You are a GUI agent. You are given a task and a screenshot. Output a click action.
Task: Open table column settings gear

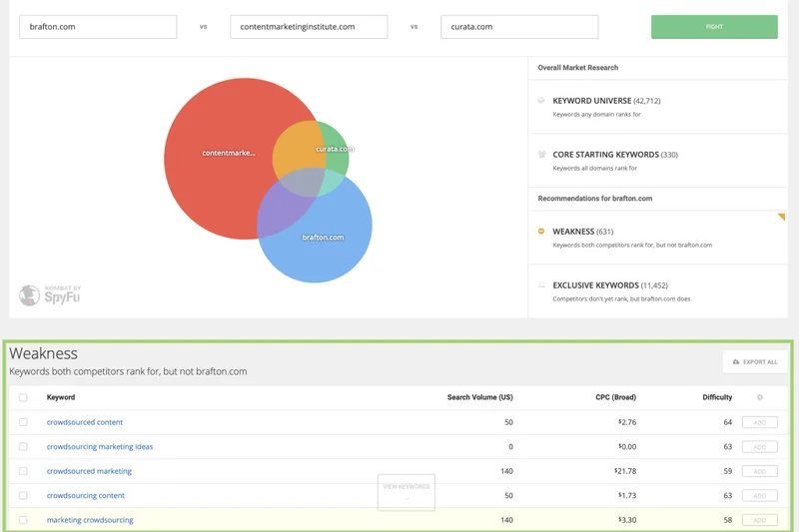coord(759,397)
